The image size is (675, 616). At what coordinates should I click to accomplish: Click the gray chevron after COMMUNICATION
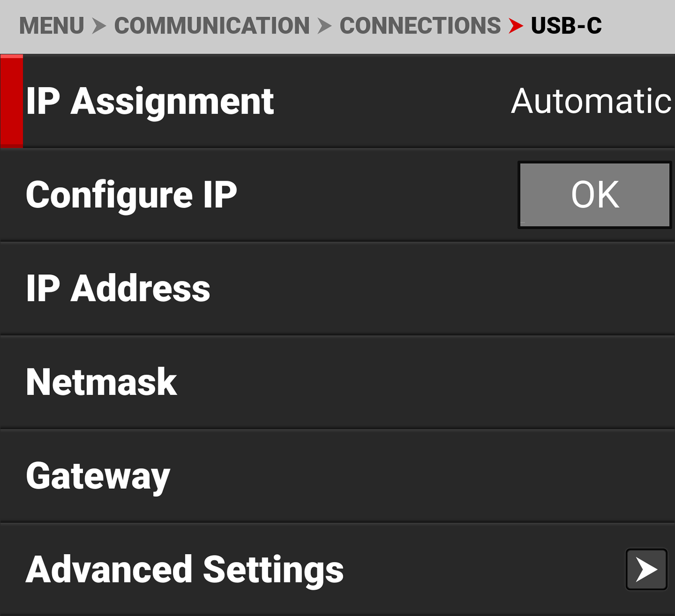pos(324,26)
